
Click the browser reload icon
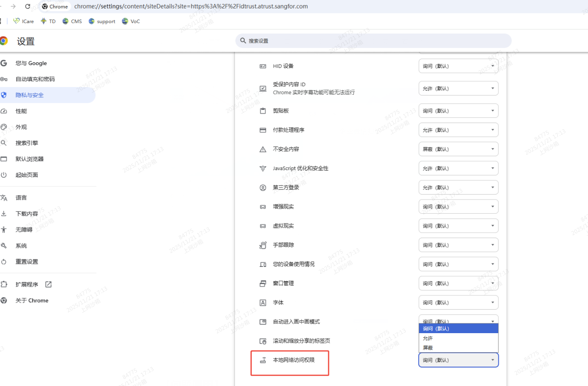coord(28,6)
